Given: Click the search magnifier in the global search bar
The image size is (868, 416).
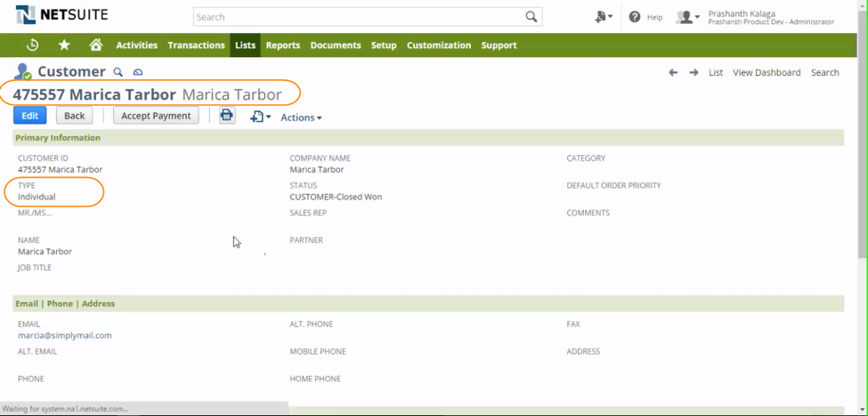Looking at the screenshot, I should [x=531, y=17].
